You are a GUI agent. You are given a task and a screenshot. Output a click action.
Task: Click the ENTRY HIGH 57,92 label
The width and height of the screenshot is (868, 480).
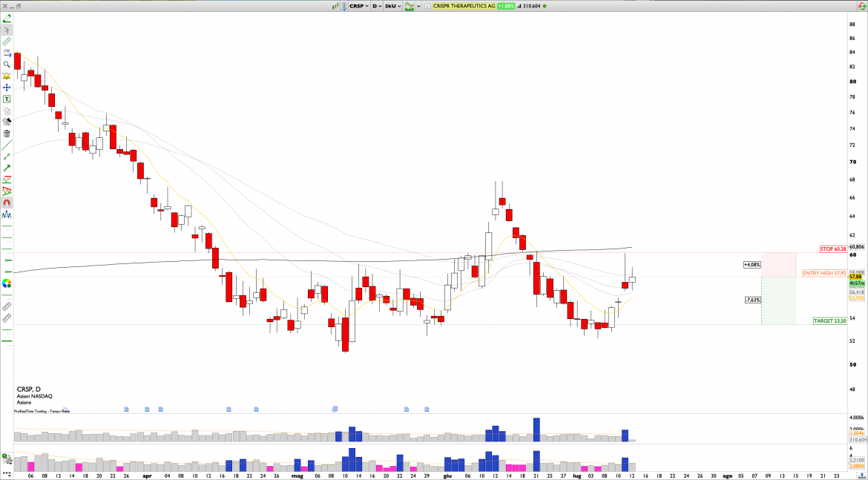click(823, 273)
